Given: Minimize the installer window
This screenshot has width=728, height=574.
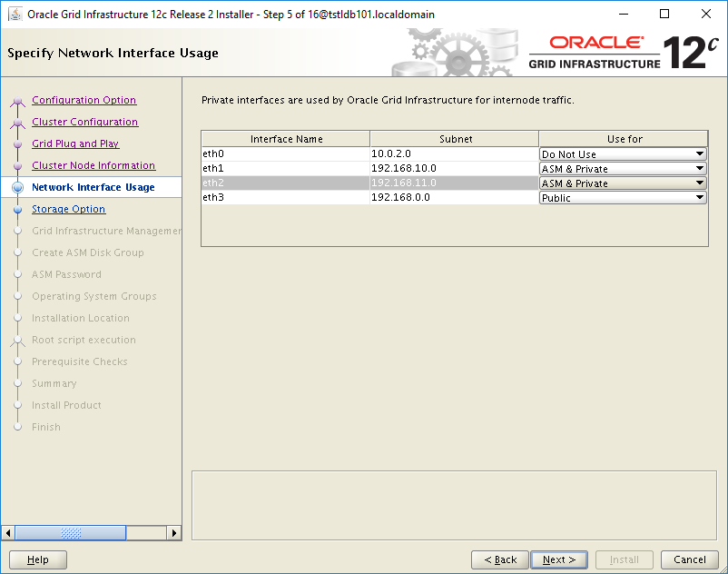Looking at the screenshot, I should coord(623,14).
